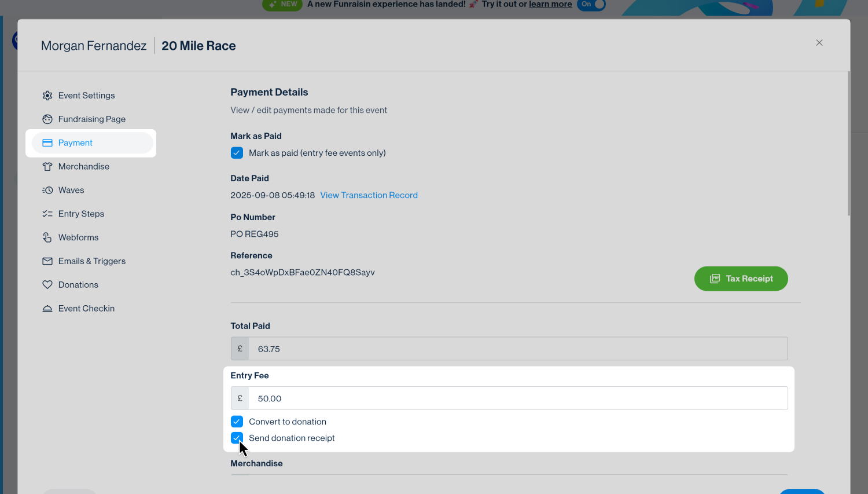Uncheck Mark as paid checkbox
868x494 pixels.
[237, 153]
